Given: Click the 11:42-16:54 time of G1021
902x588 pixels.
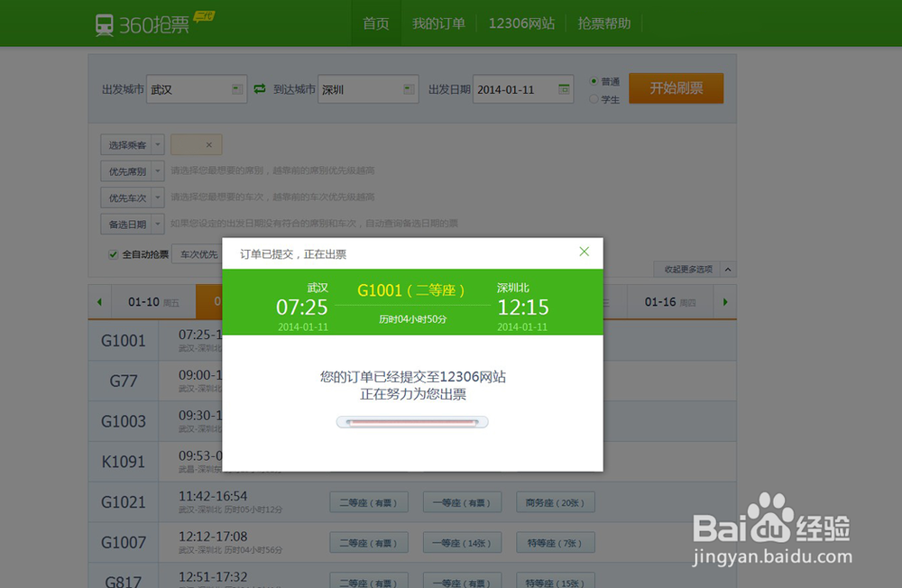Looking at the screenshot, I should click(213, 496).
